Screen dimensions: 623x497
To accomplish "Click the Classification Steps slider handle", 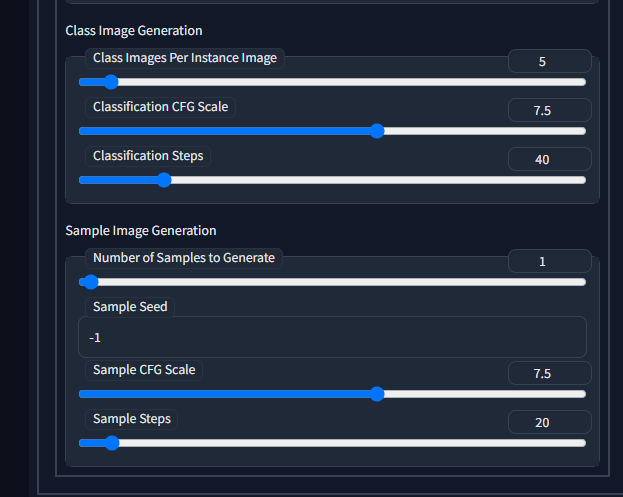I will pos(164,180).
